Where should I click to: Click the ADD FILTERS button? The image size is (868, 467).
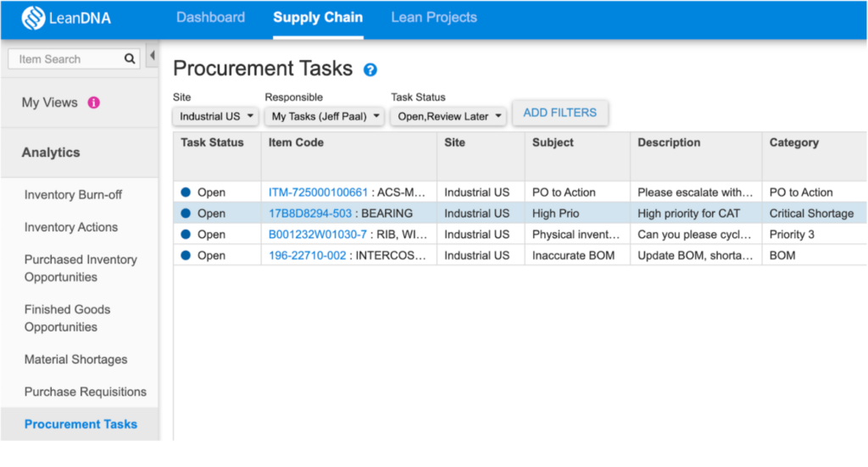559,113
